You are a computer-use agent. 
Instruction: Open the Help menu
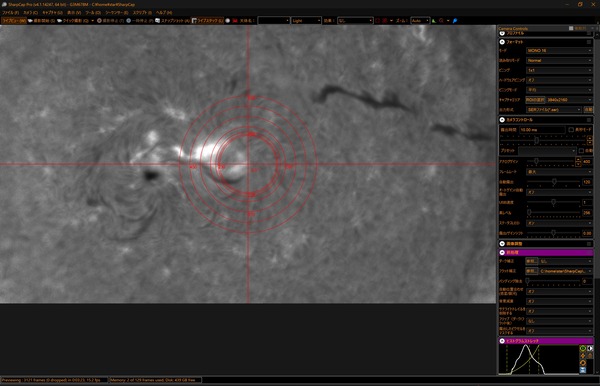pyautogui.click(x=164, y=13)
